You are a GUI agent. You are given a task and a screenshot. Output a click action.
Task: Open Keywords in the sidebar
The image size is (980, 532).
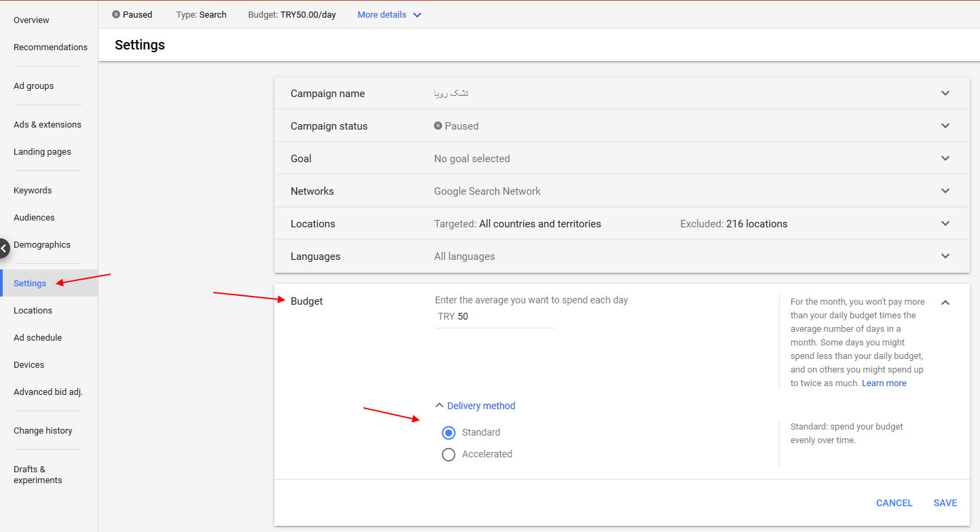tap(33, 191)
